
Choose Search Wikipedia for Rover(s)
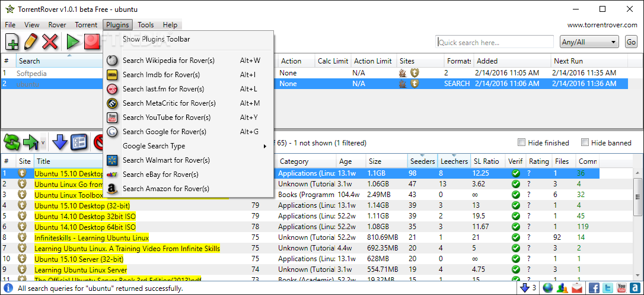point(188,61)
